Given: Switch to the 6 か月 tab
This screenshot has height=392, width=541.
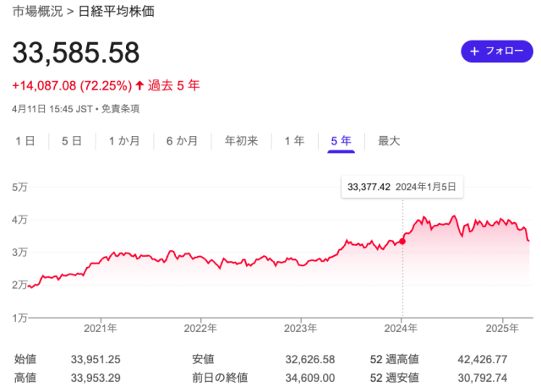Looking at the screenshot, I should click(182, 141).
